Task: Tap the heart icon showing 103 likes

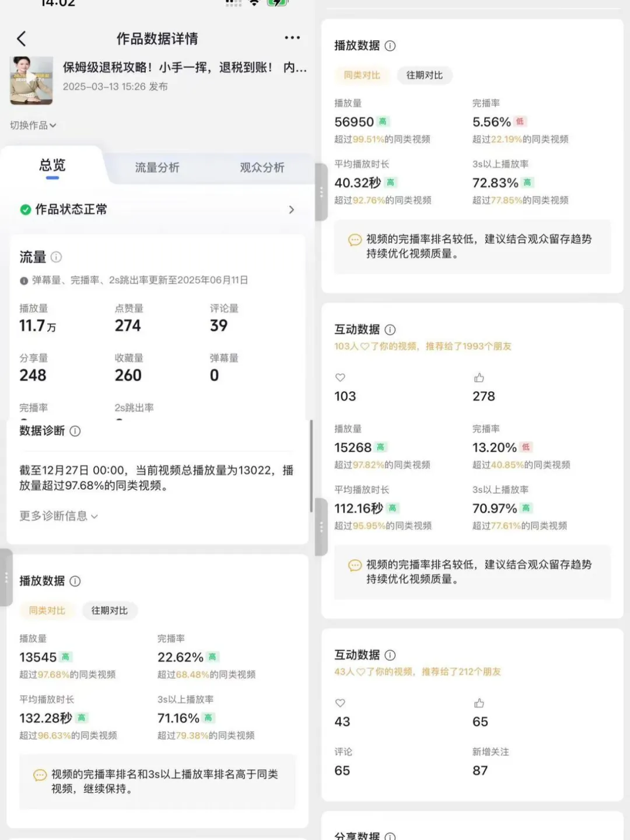Action: [x=340, y=377]
